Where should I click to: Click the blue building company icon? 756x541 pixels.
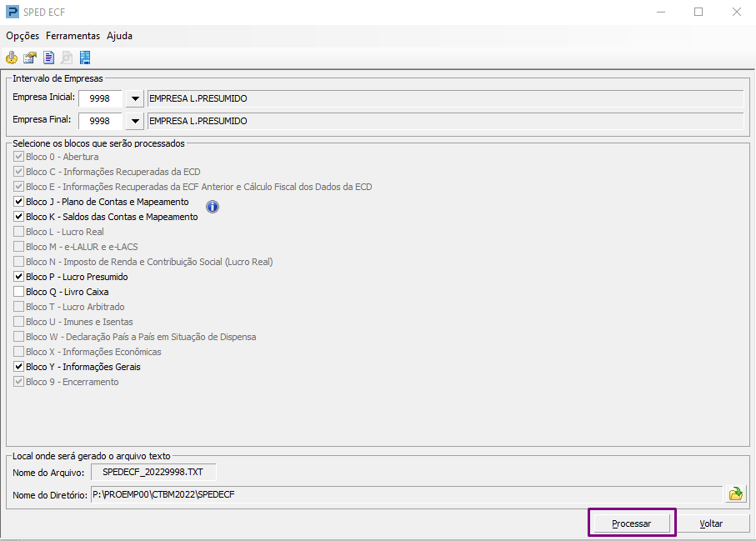[x=85, y=58]
